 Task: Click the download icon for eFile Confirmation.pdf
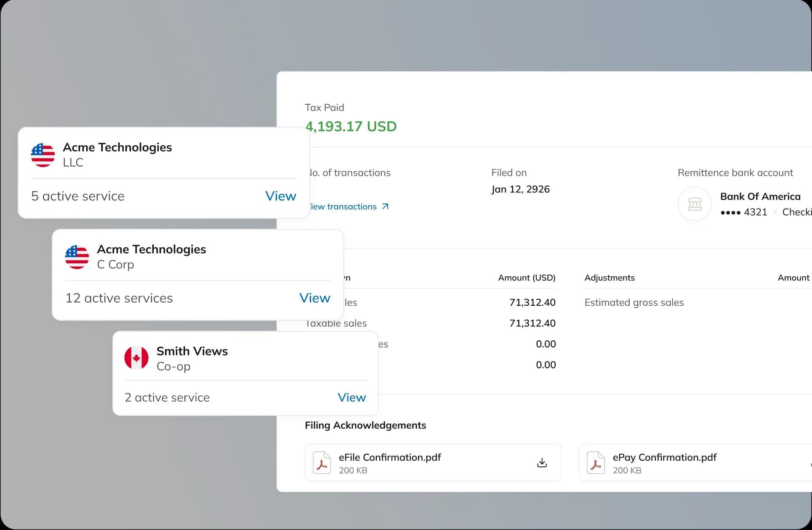[x=541, y=463]
